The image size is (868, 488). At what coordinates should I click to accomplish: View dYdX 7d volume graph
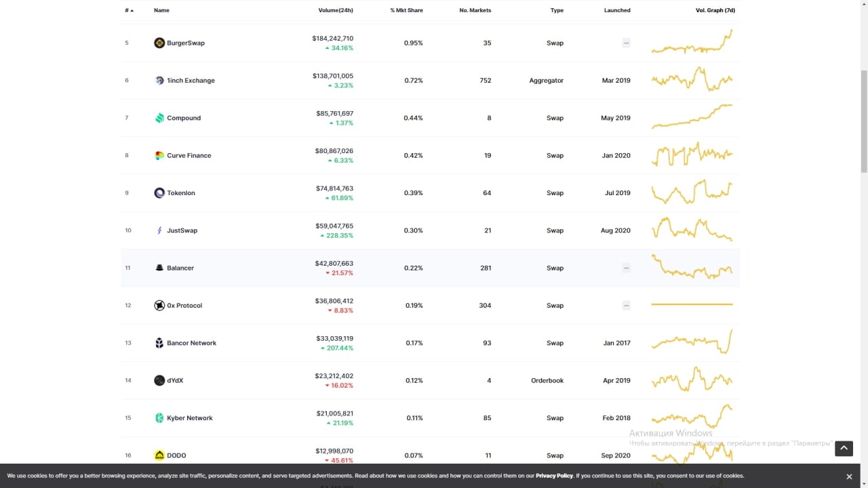[x=692, y=380]
